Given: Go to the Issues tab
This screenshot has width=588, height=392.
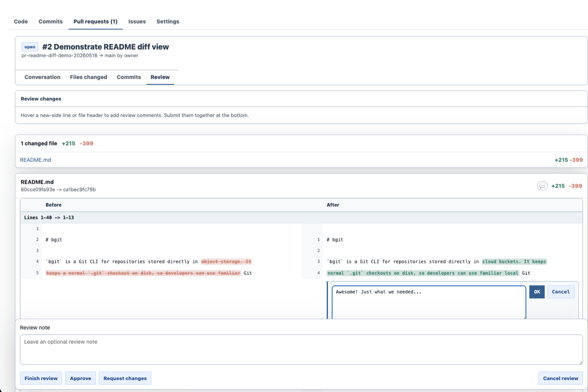Looking at the screenshot, I should (x=137, y=22).
